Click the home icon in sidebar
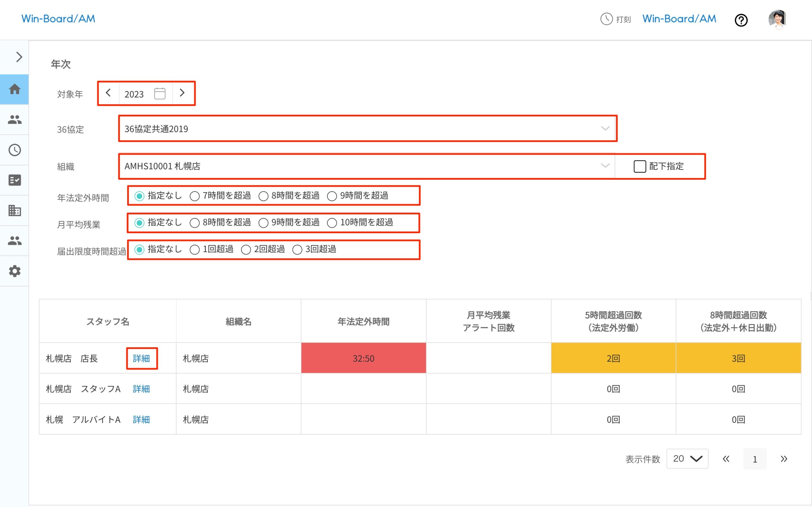 click(x=14, y=89)
